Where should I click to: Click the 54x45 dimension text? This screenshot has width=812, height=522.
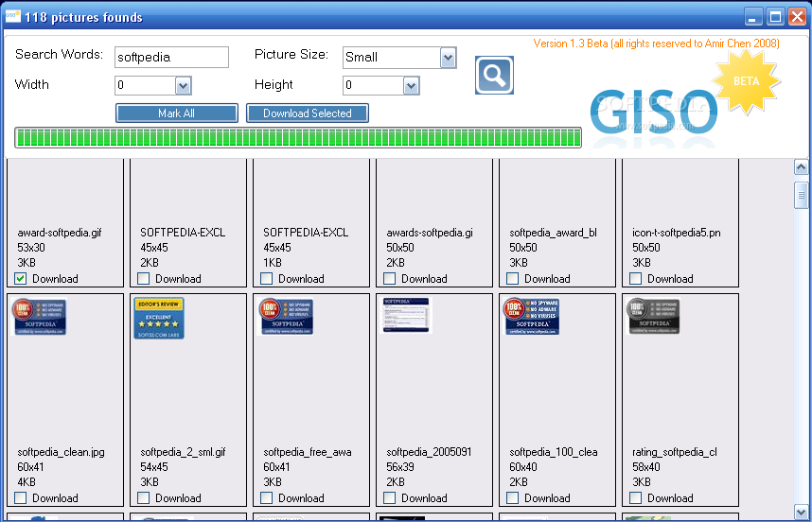[x=154, y=467]
